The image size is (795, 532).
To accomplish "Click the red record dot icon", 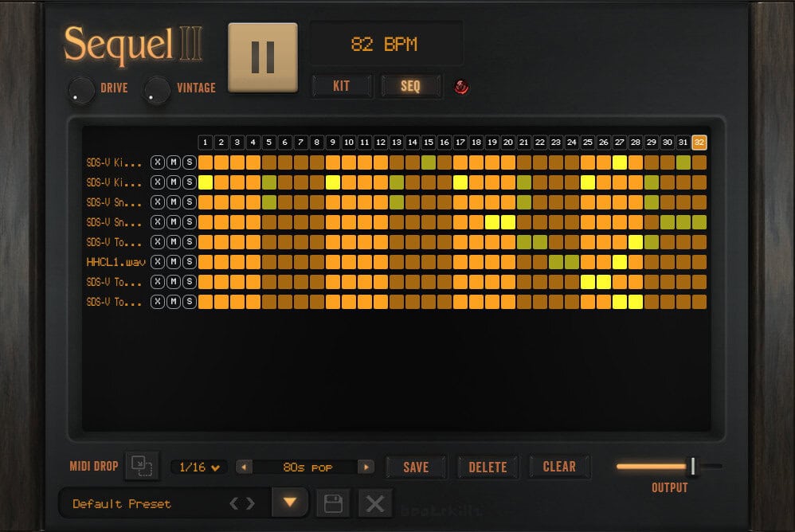I will coord(463,84).
